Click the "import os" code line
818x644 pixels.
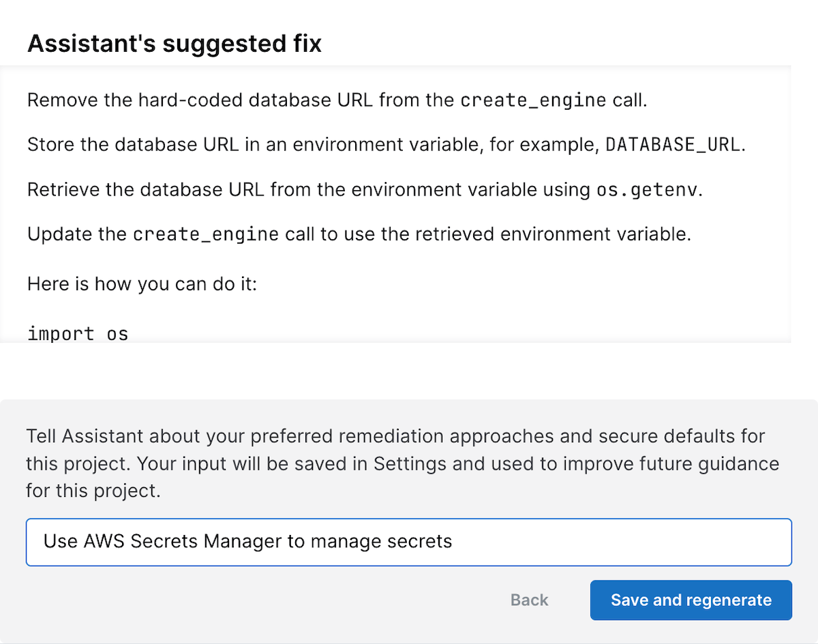point(78,334)
